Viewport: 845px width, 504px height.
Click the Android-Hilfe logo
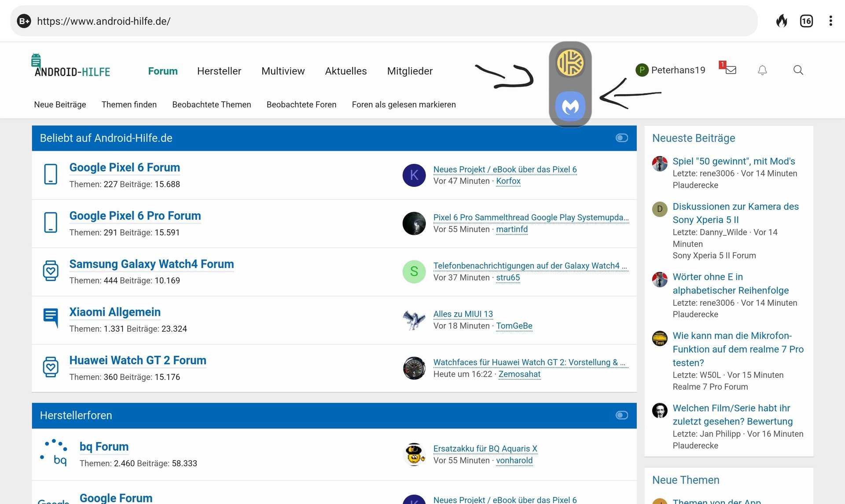(x=72, y=66)
